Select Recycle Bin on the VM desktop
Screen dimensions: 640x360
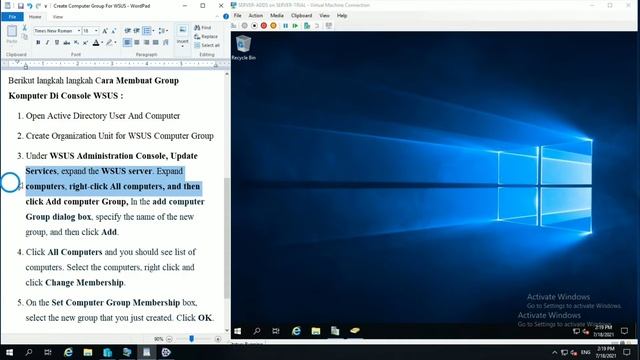click(244, 48)
